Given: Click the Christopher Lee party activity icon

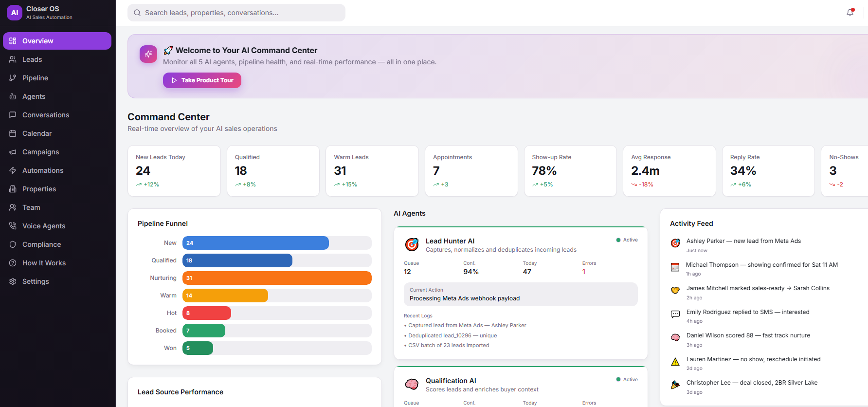Looking at the screenshot, I should (675, 385).
